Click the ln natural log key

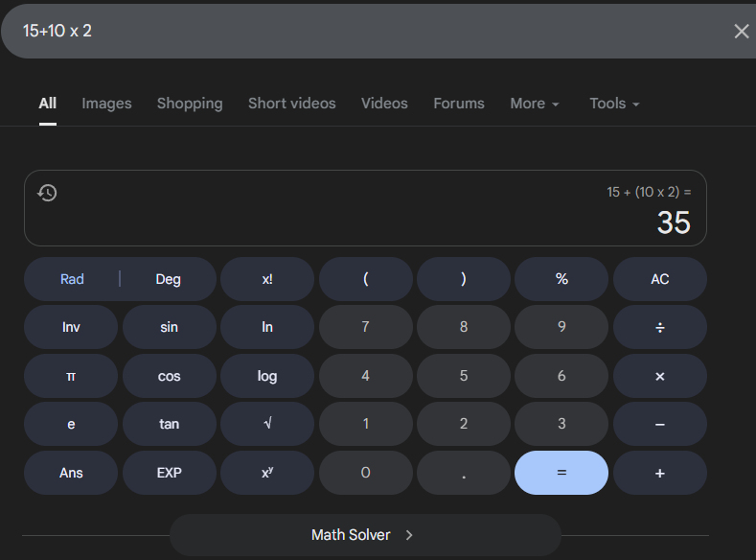[x=267, y=327]
